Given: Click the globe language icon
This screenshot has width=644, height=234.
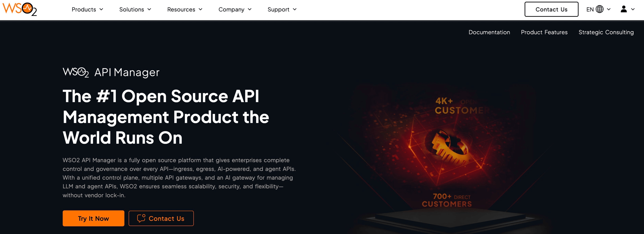Looking at the screenshot, I should [x=600, y=9].
